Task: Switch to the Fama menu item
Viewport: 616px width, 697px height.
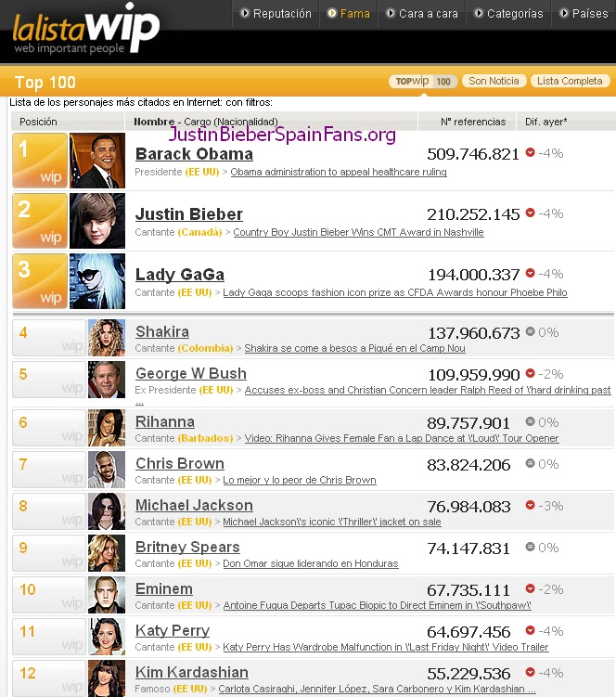Action: (349, 13)
